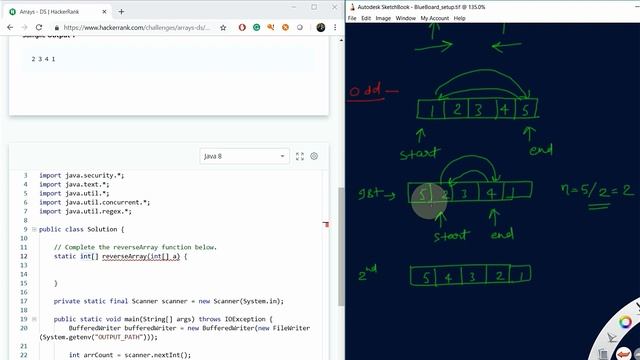
Task: Reload the HackerRank page
Action: click(x=39, y=27)
